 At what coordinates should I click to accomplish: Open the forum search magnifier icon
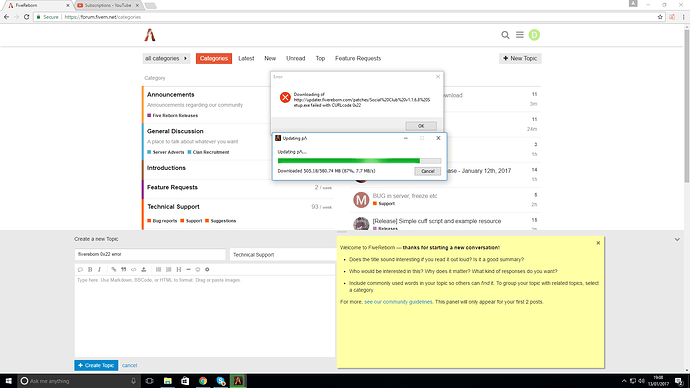(x=505, y=35)
